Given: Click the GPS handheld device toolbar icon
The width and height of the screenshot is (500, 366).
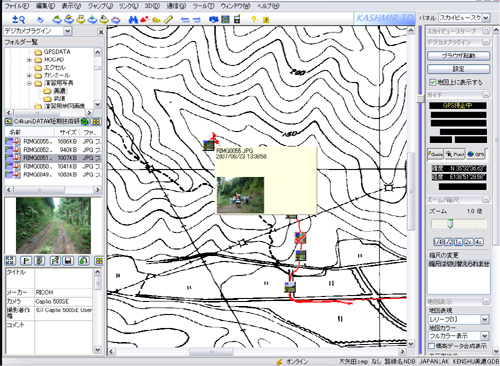Looking at the screenshot, I should (x=237, y=20).
